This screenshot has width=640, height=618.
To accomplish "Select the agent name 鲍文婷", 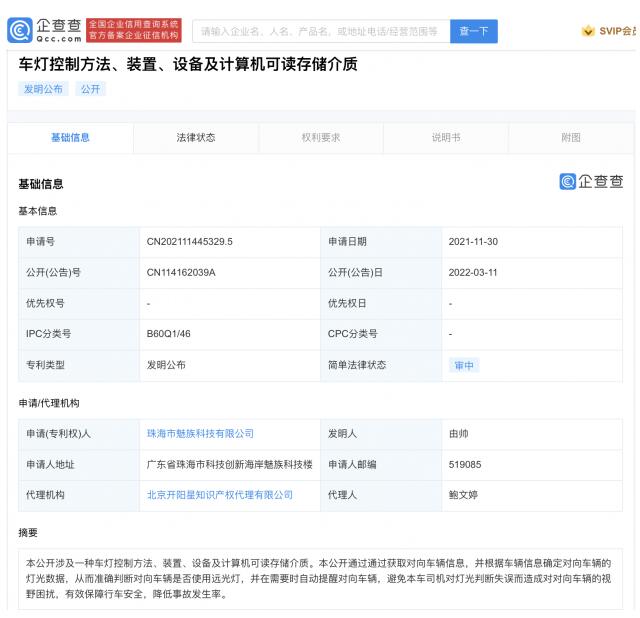I will 463,495.
